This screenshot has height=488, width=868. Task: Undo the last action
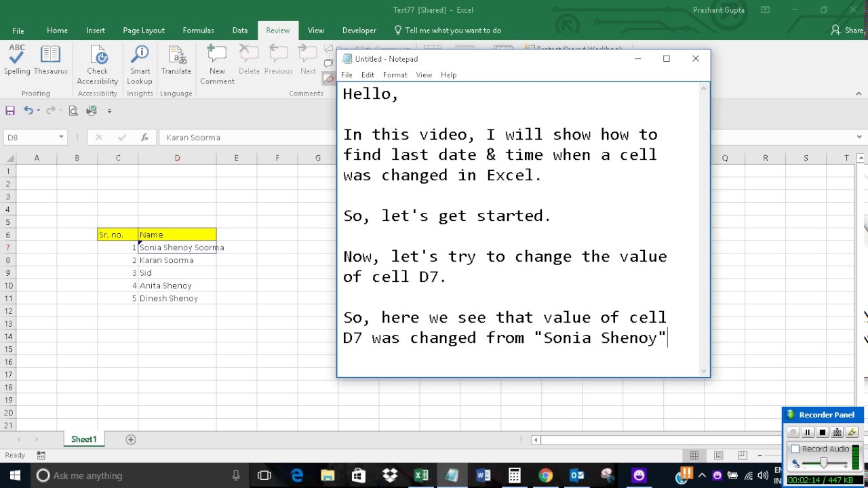tap(28, 110)
